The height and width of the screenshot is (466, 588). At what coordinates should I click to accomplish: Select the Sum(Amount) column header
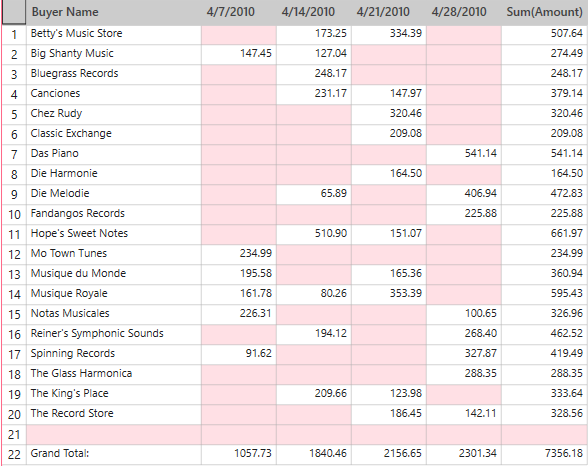[x=544, y=12]
